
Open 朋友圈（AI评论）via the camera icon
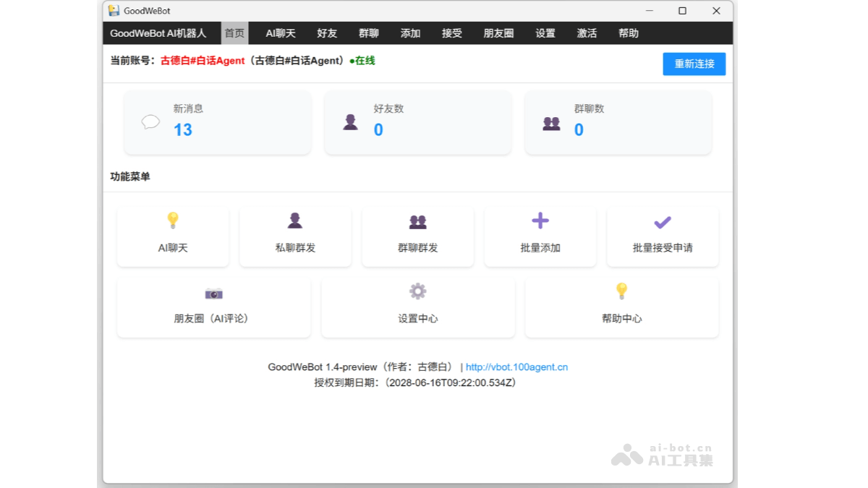coord(213,294)
